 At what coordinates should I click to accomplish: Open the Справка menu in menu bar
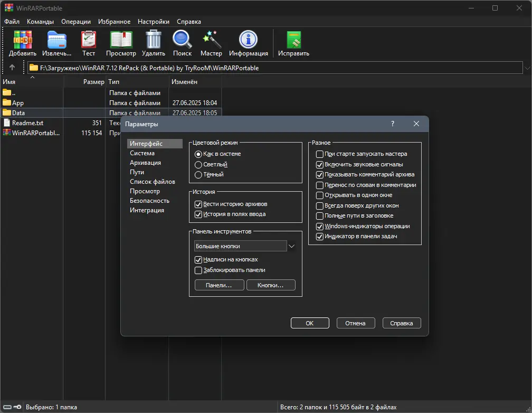[x=188, y=22]
